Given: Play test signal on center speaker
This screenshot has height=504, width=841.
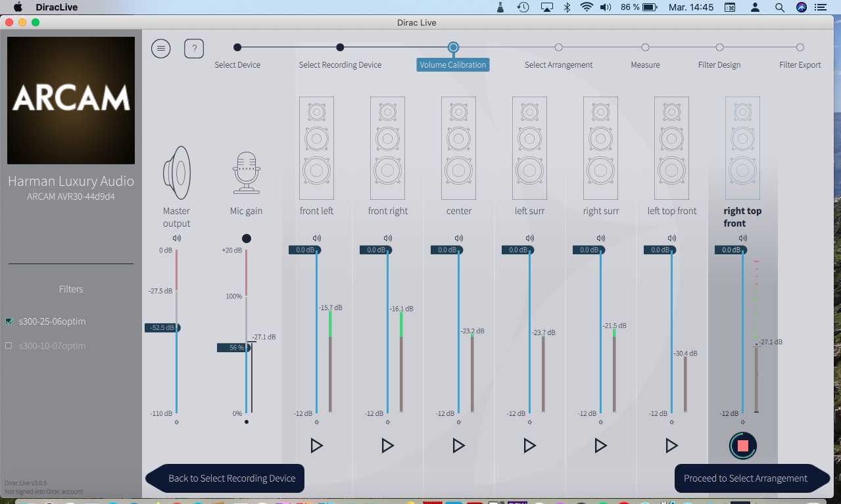Looking at the screenshot, I should click(458, 446).
